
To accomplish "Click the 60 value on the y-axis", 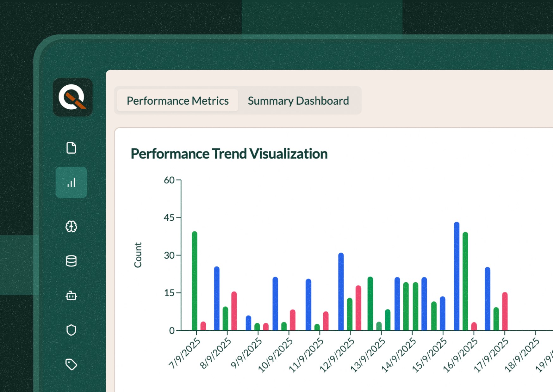I will [169, 181].
